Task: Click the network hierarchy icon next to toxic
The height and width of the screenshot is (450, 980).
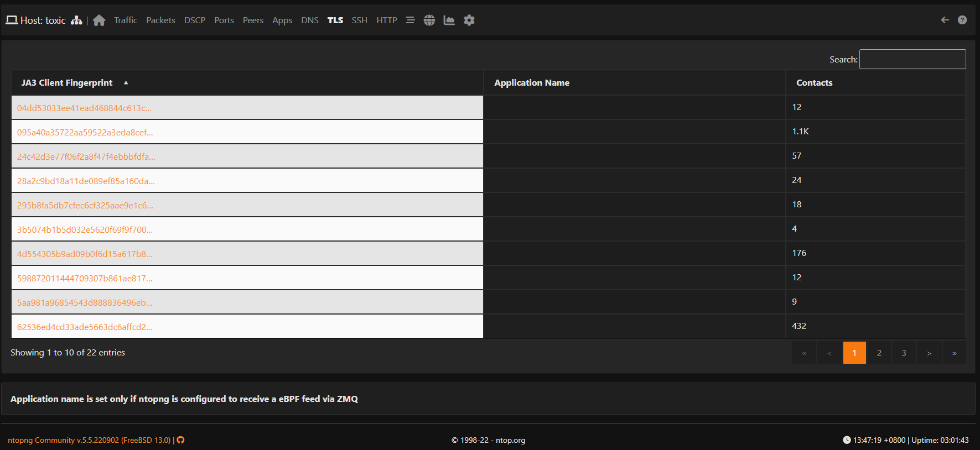Action: coord(76,20)
